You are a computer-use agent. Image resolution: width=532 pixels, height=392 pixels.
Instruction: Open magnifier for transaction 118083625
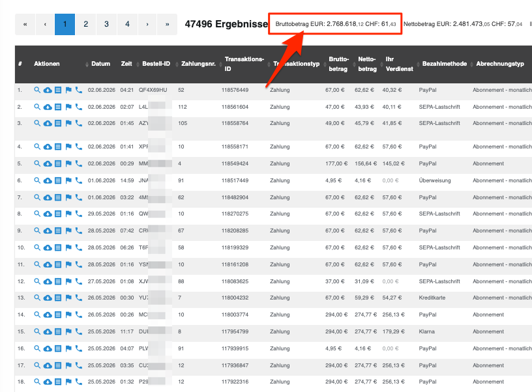click(x=37, y=281)
